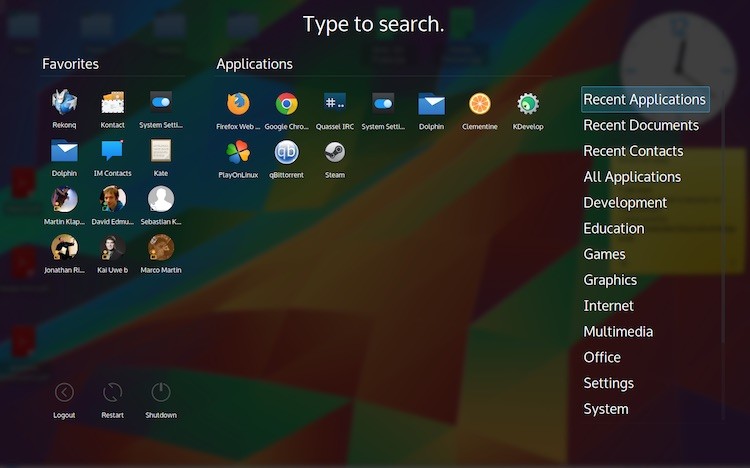Show Recent Documents category

[x=641, y=125]
